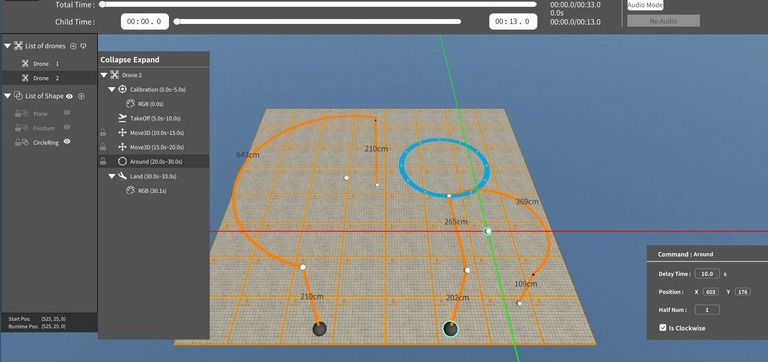The width and height of the screenshot is (768, 362).
Task: Click the palette icon for RGB (30.1s)
Action: click(x=130, y=190)
